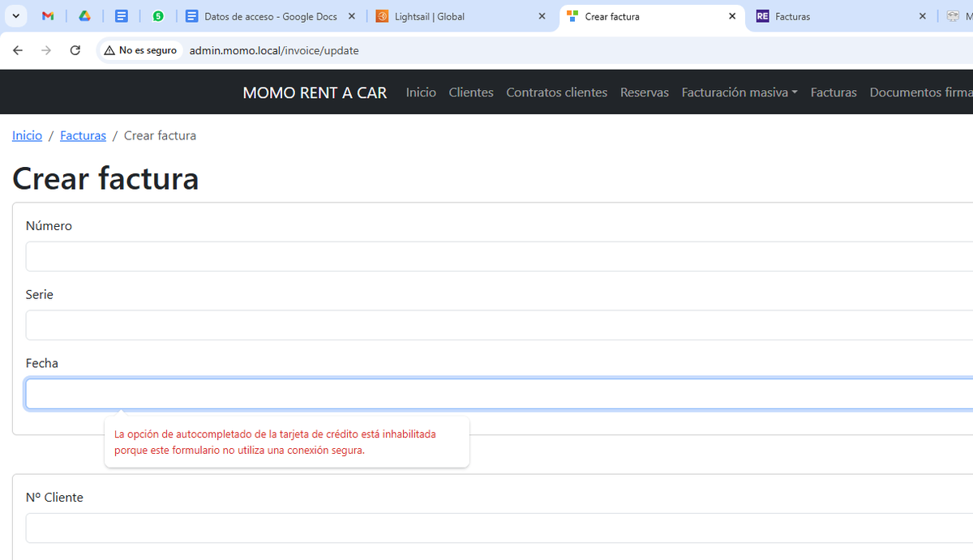The height and width of the screenshot is (560, 973).
Task: Open the Google Drive pinned tab
Action: 84,16
